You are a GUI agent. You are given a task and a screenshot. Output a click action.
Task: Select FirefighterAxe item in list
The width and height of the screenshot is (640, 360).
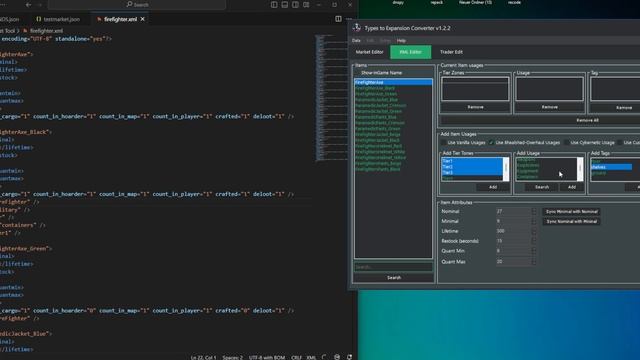[393, 82]
